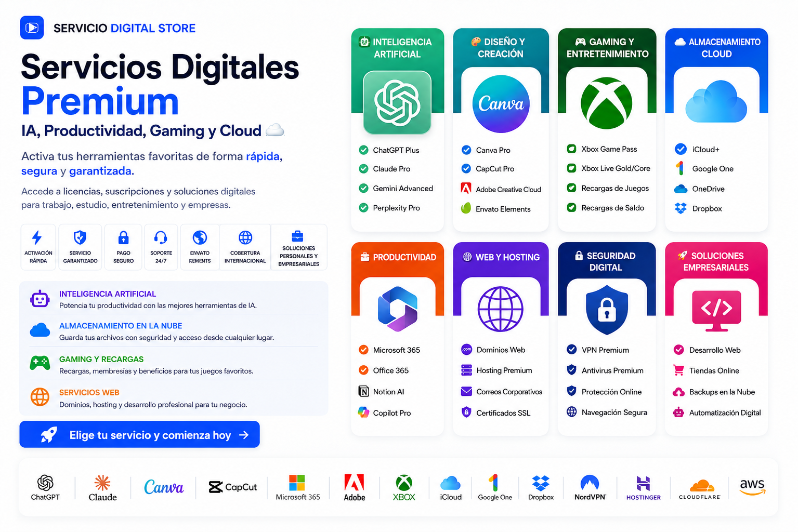Click the Google One logo in the bottom brand strip

point(495,487)
